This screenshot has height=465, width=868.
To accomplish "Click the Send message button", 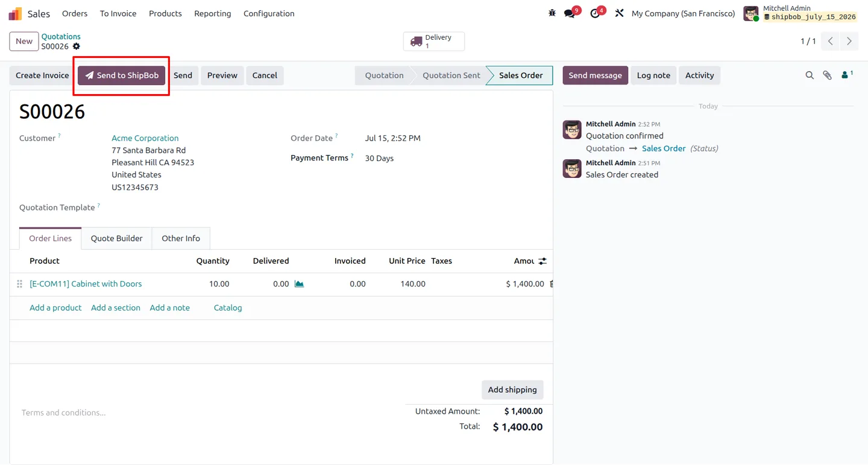I will [595, 75].
